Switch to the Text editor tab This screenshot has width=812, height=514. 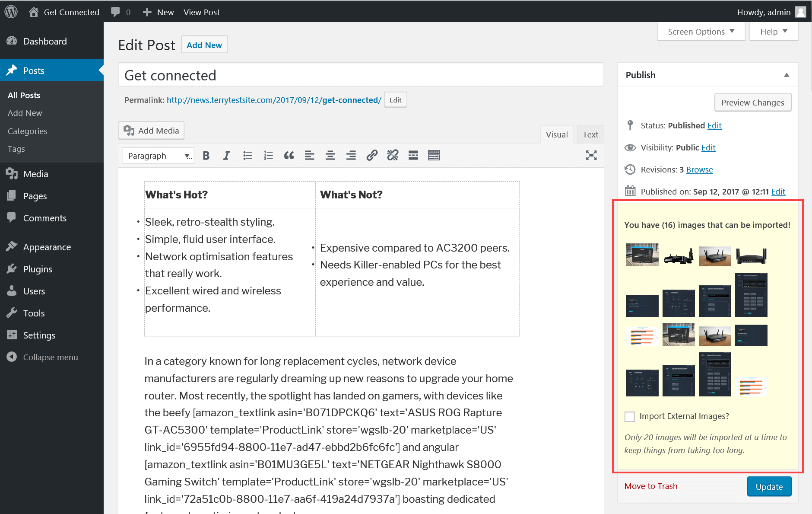coord(590,134)
